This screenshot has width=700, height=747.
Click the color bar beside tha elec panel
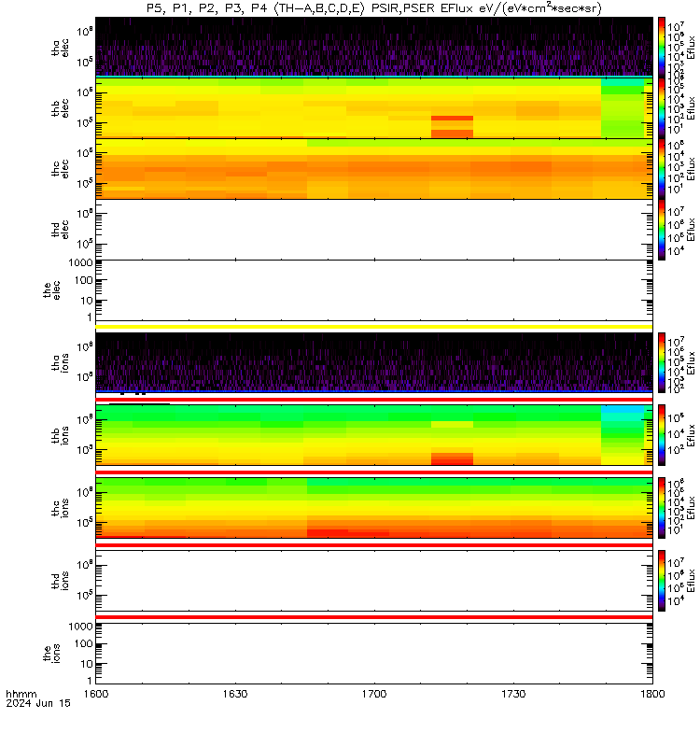(x=662, y=48)
